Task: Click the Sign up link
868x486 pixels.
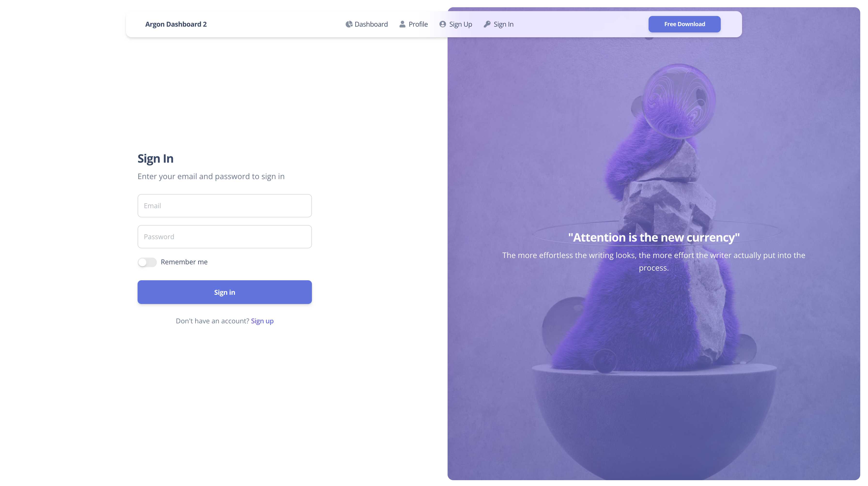Action: (262, 320)
